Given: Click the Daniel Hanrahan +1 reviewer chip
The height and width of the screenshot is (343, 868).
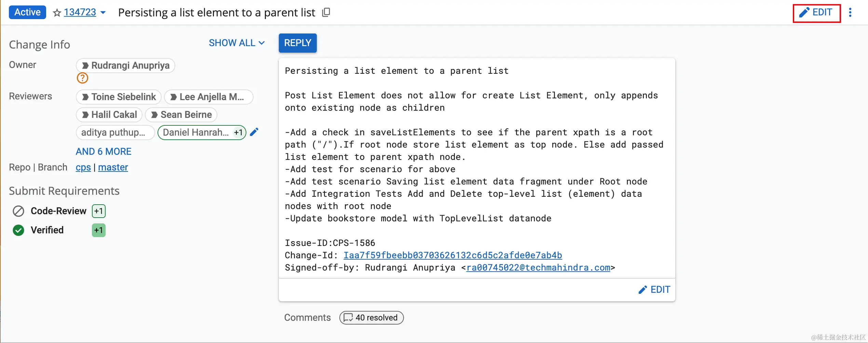Looking at the screenshot, I should [x=202, y=133].
